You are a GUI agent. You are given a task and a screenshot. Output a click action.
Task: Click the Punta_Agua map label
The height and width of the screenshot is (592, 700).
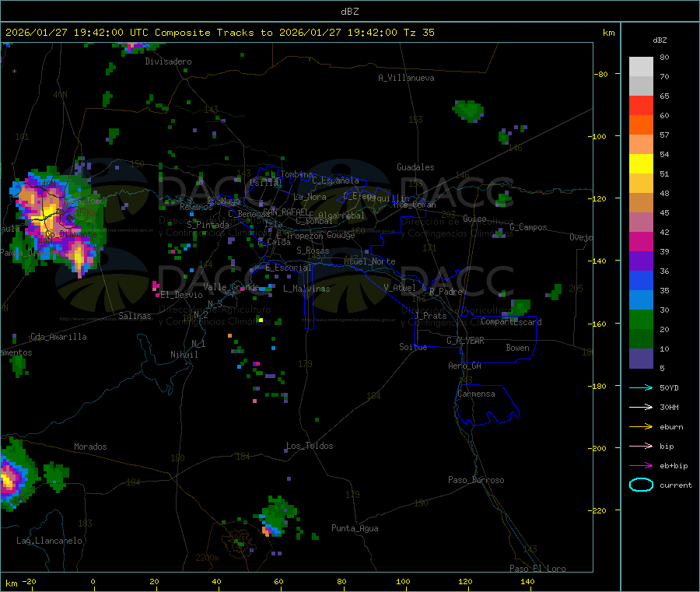355,528
